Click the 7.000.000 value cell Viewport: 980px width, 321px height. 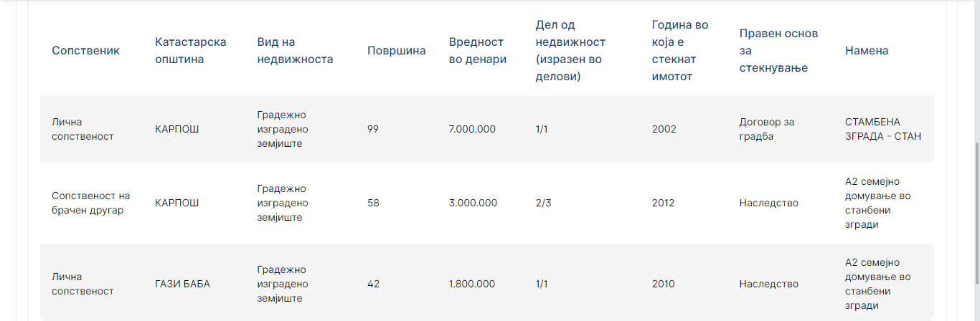(x=472, y=129)
